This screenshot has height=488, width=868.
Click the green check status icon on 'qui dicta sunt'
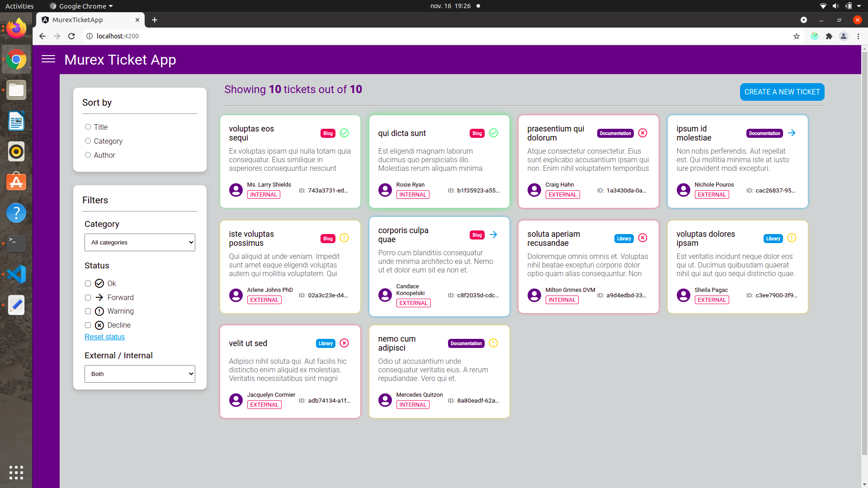click(493, 133)
